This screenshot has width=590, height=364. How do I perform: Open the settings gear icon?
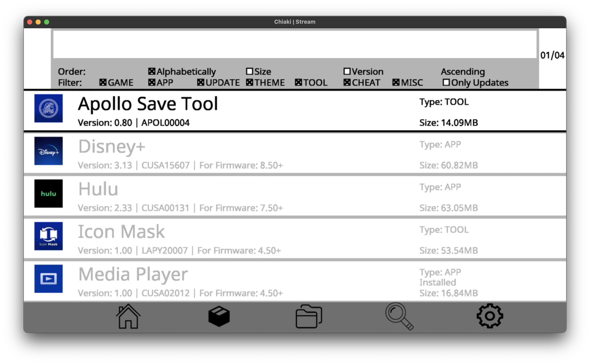[490, 316]
